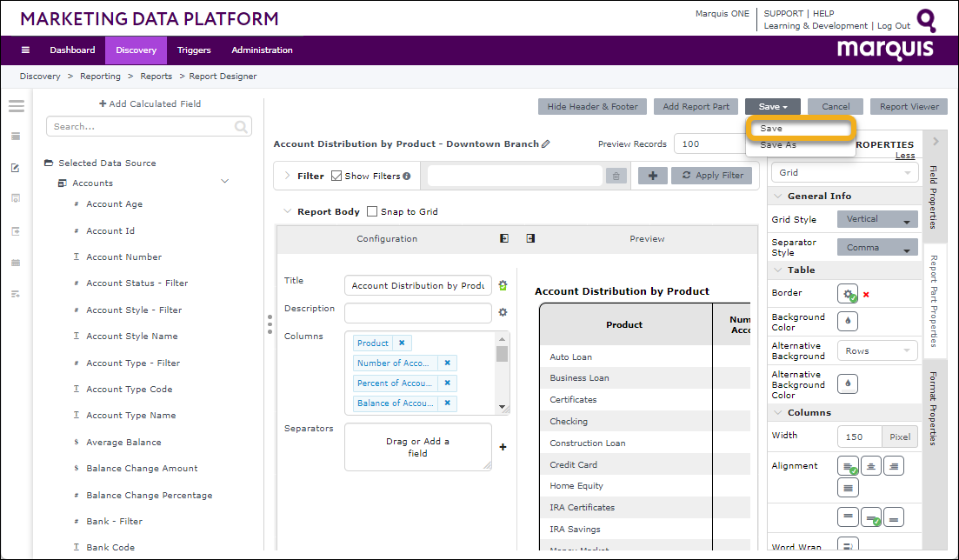This screenshot has height=560, width=959.
Task: Open the preview sidebar icon below the pencil icon
Action: pyautogui.click(x=16, y=198)
